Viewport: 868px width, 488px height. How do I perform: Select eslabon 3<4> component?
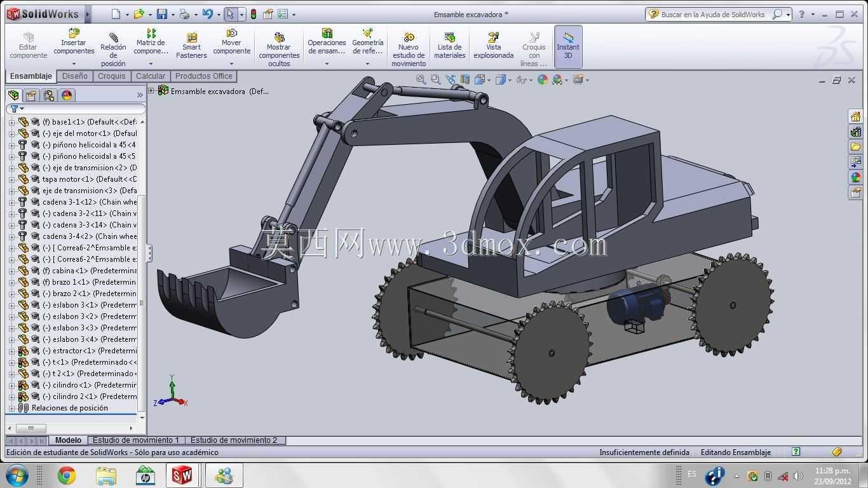coord(90,339)
